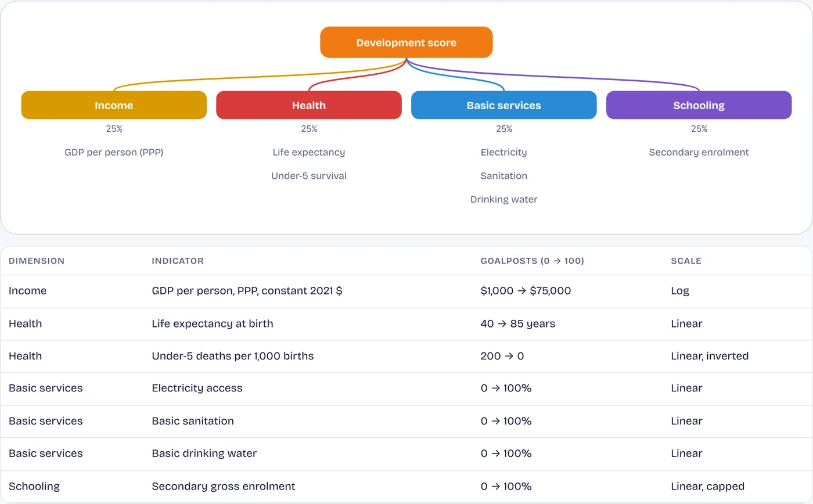Screen dimensions: 813x504
Task: Click 'Sanitation' under the Basic services box
Action: tap(504, 176)
